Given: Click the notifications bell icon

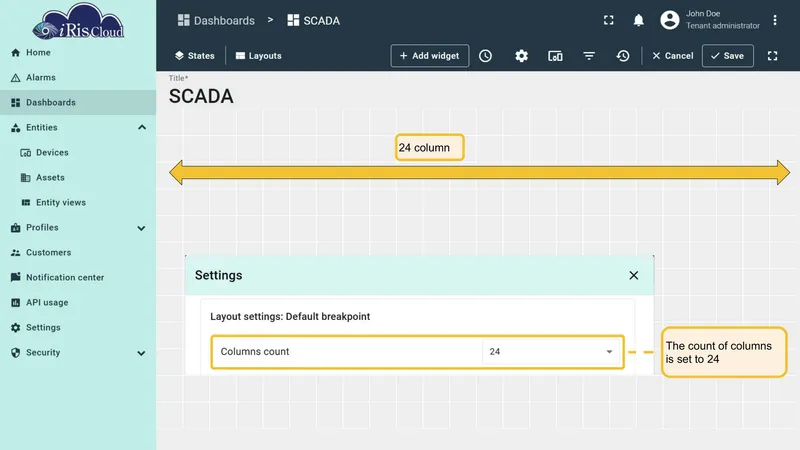Looking at the screenshot, I should pyautogui.click(x=638, y=20).
